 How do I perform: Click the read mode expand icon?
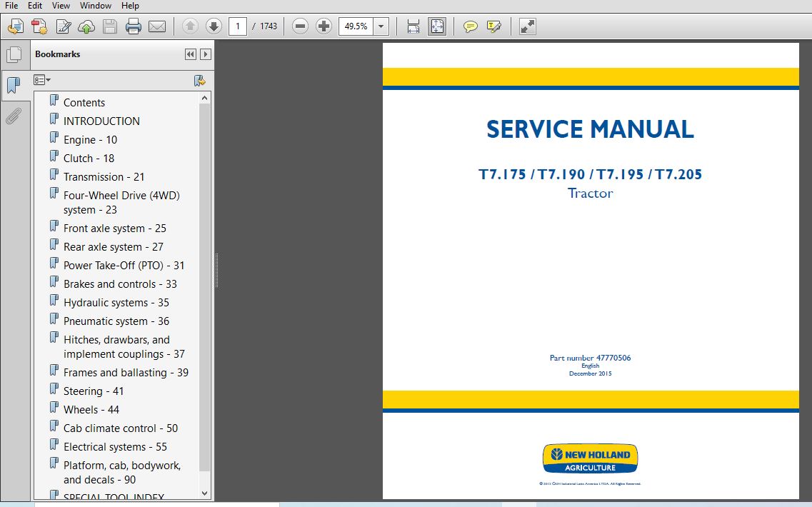(527, 26)
